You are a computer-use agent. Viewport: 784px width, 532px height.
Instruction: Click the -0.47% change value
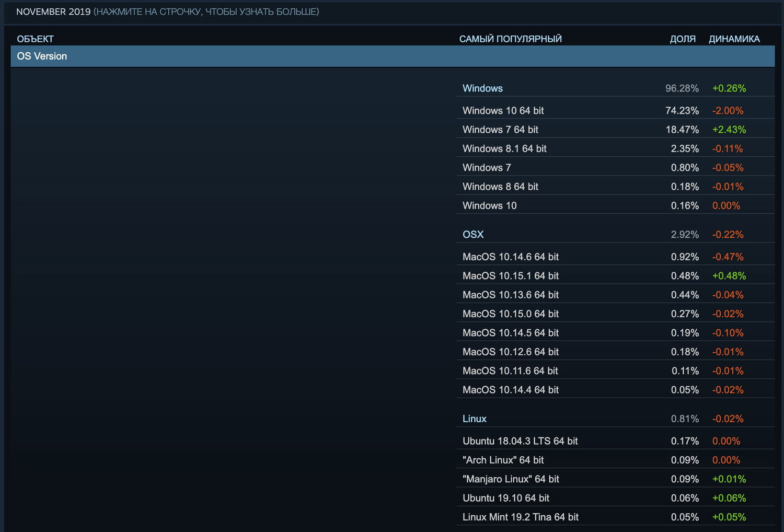tap(728, 257)
